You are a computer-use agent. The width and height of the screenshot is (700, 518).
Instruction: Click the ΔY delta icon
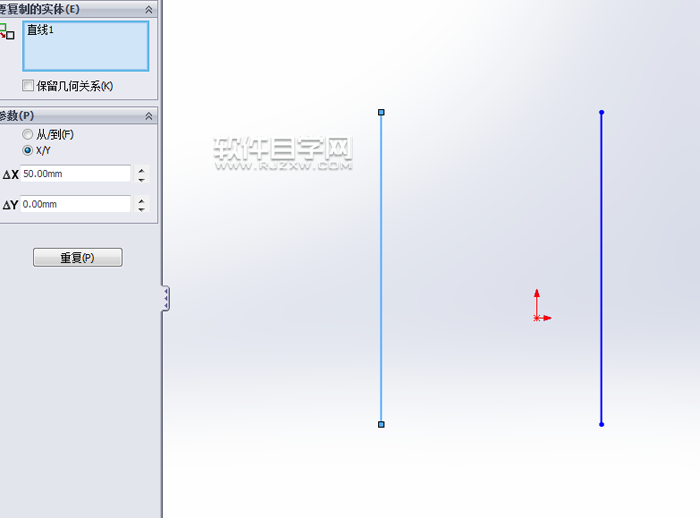[10, 205]
